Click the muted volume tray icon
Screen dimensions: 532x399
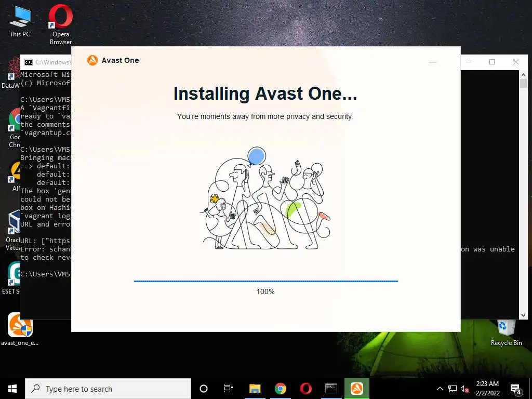click(x=465, y=389)
